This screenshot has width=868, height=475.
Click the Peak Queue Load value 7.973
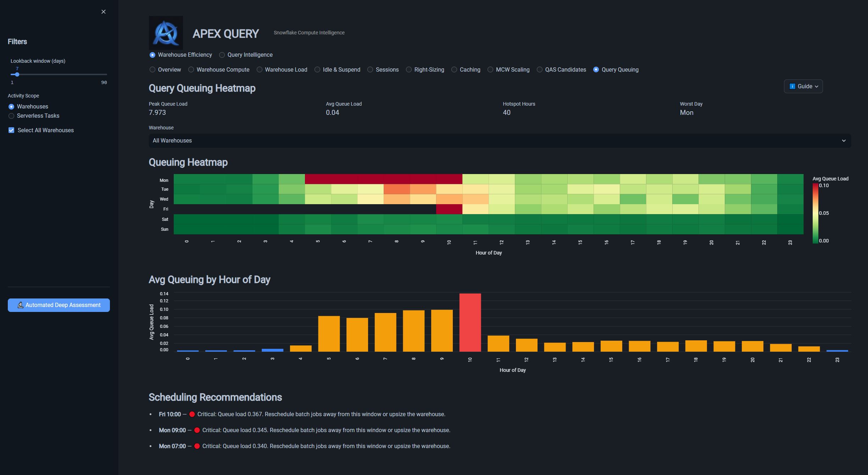click(x=157, y=112)
